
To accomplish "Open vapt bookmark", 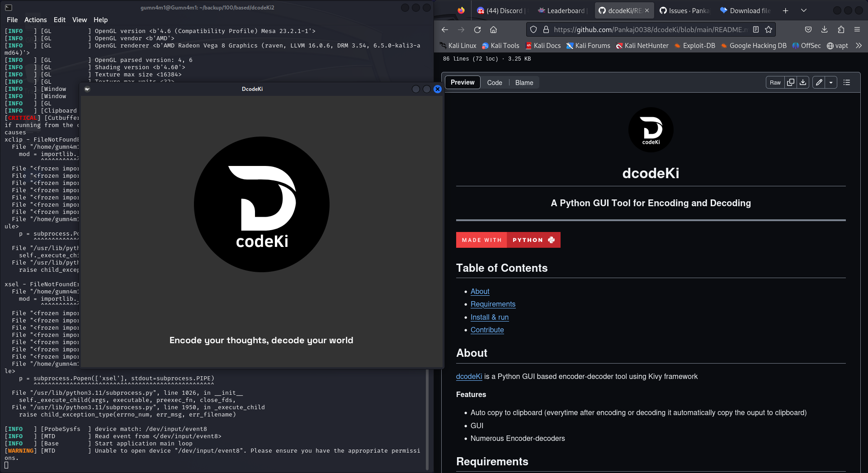I will (x=837, y=46).
